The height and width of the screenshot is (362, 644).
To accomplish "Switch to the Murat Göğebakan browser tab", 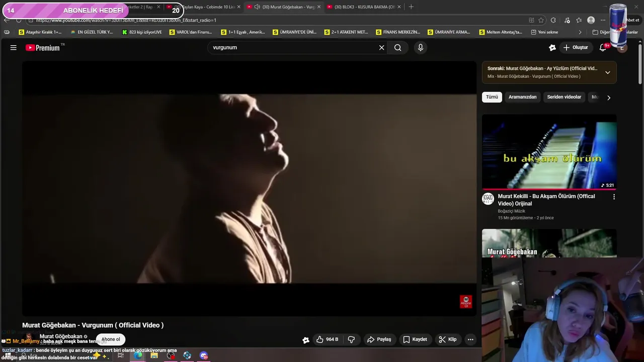I will click(x=284, y=7).
